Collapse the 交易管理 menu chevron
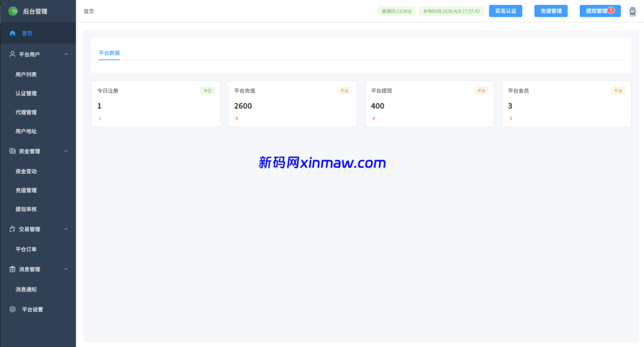644x347 pixels. pos(66,229)
